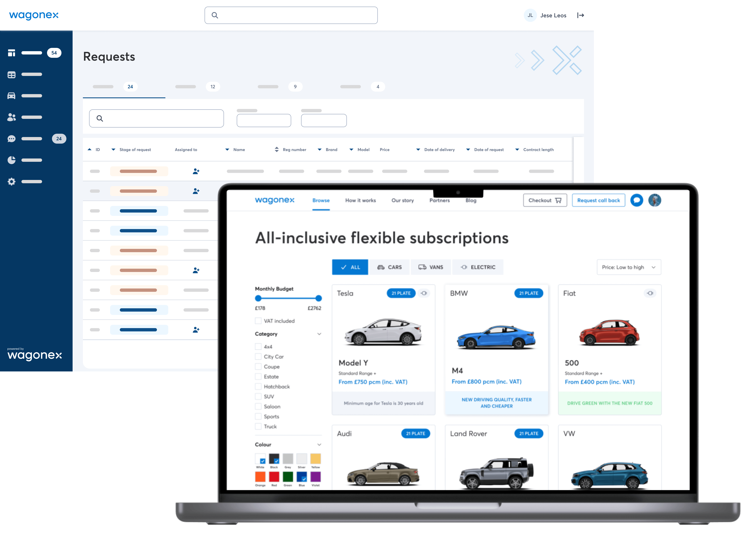Open the Contract length column dropdown
Image resolution: width=756 pixels, height=539 pixels.
click(x=517, y=149)
